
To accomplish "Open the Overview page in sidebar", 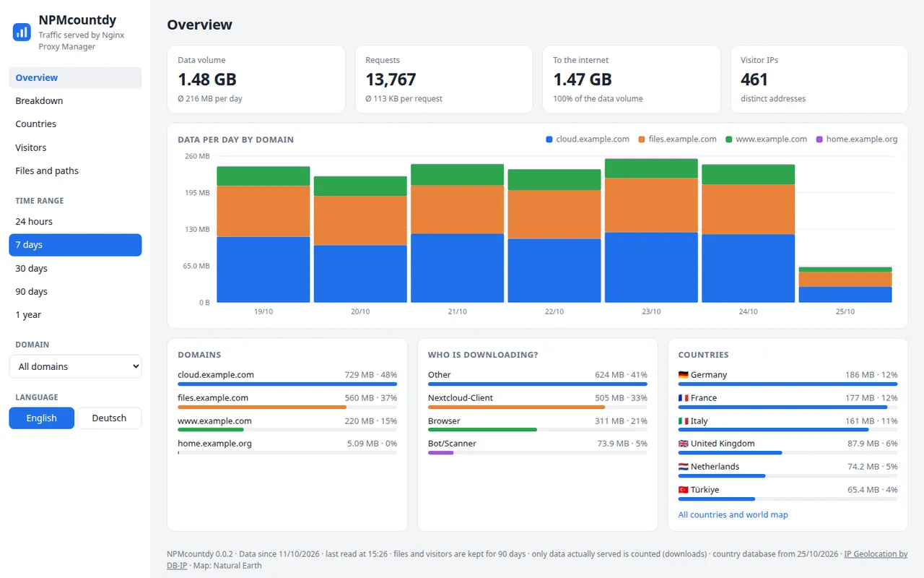I will (x=75, y=78).
